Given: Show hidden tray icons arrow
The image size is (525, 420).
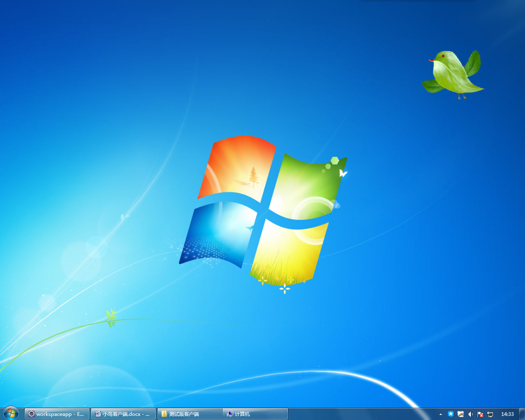Looking at the screenshot, I should tap(441, 414).
